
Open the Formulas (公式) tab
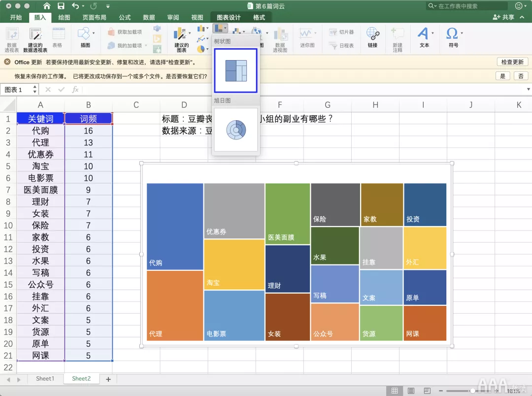coord(125,17)
